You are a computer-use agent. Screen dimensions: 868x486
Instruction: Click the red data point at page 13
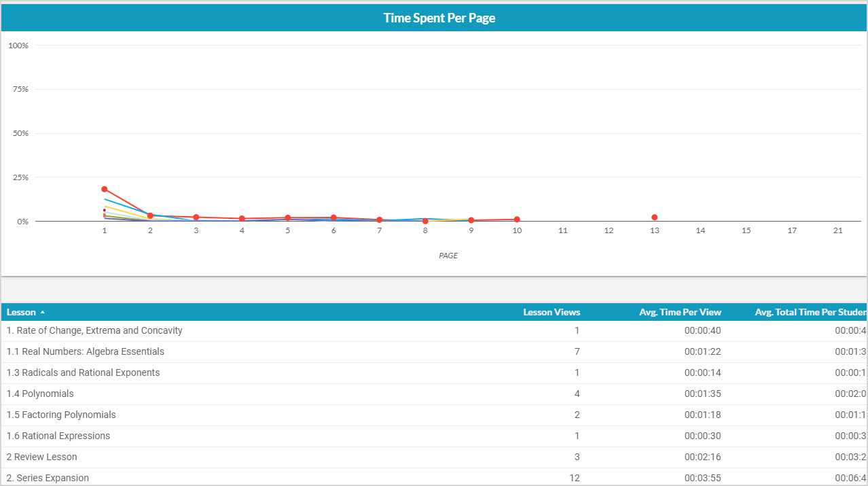click(654, 218)
